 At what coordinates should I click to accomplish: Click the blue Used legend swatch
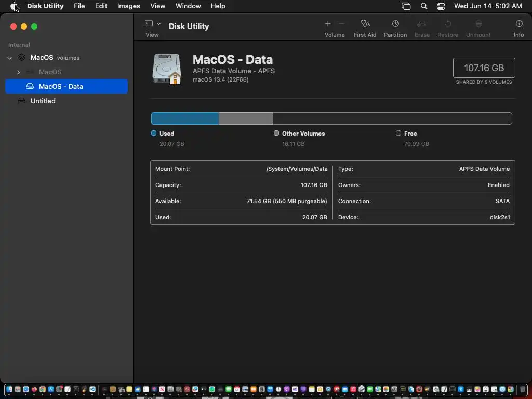(x=154, y=133)
